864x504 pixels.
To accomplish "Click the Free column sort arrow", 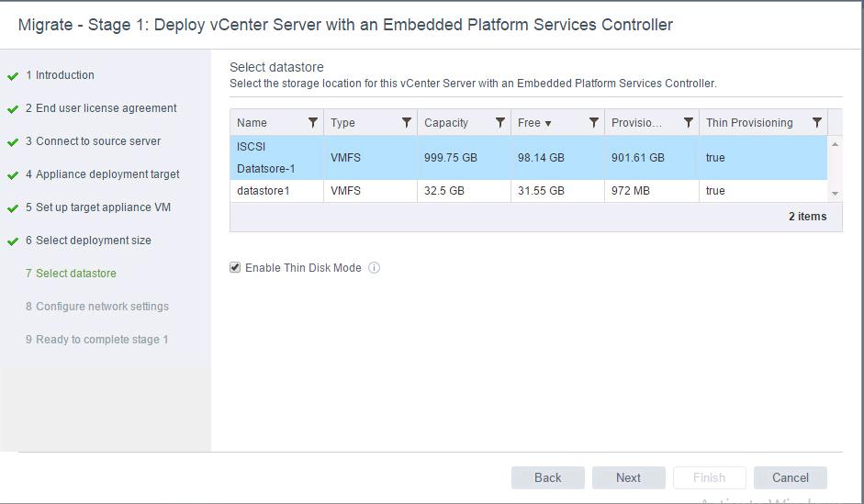I will point(548,123).
